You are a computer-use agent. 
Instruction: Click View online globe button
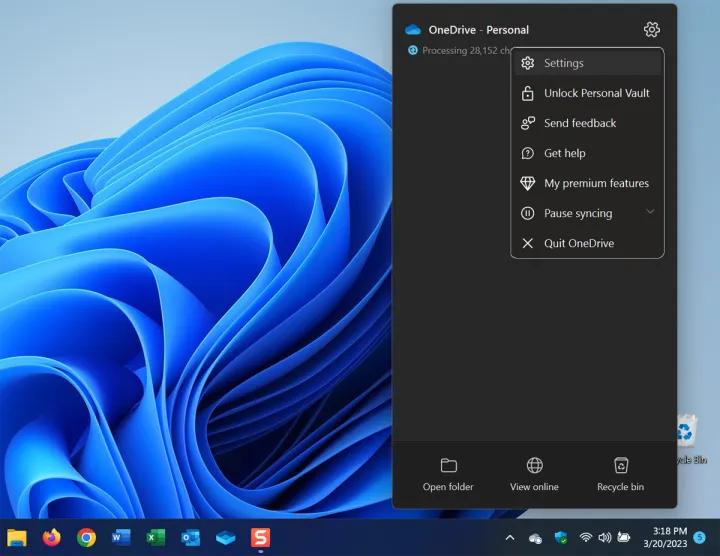[x=534, y=474]
